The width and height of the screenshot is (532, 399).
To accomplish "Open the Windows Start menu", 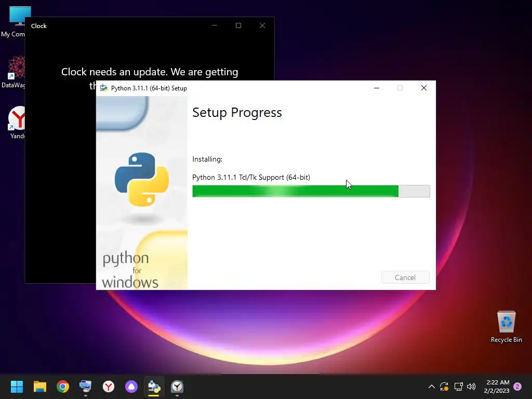I will 17,387.
